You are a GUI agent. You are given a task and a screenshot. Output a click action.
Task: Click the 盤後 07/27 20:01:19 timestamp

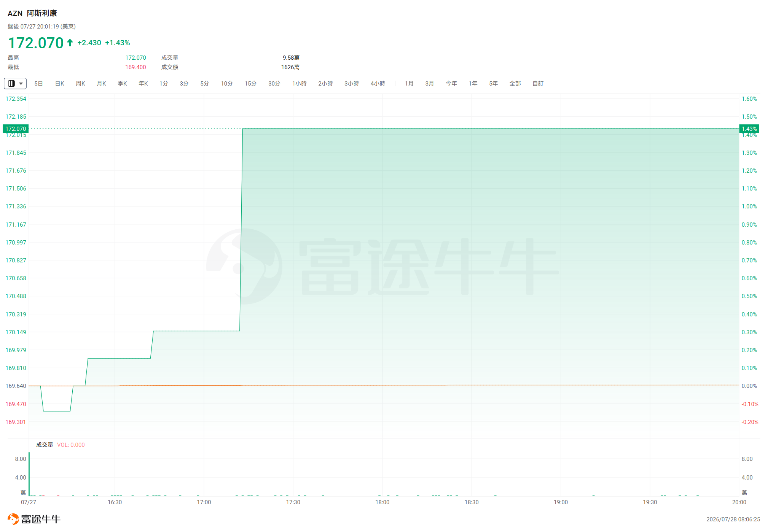(x=42, y=26)
